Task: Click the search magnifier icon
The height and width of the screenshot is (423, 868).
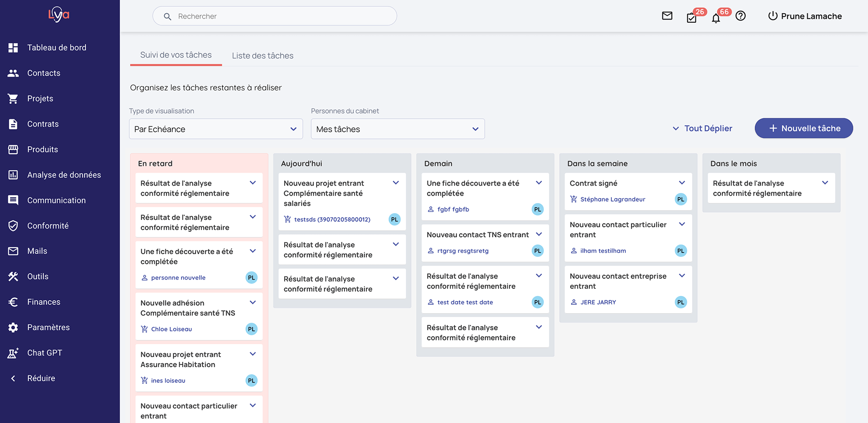Action: click(168, 16)
